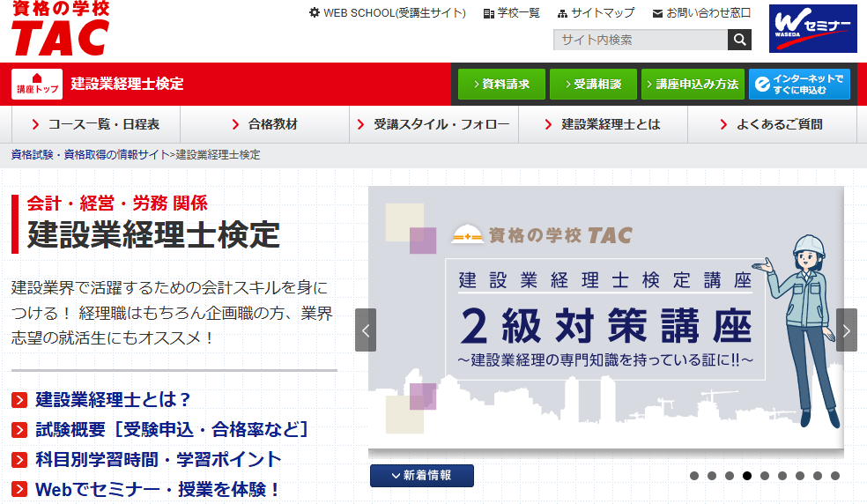Select the last carousel dot
The image size is (867, 504).
coord(835,476)
